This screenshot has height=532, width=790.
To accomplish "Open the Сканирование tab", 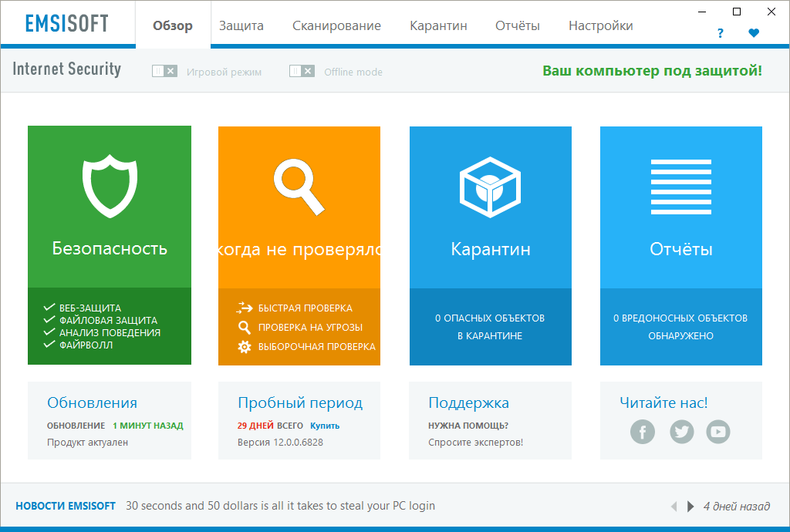I will pos(336,25).
